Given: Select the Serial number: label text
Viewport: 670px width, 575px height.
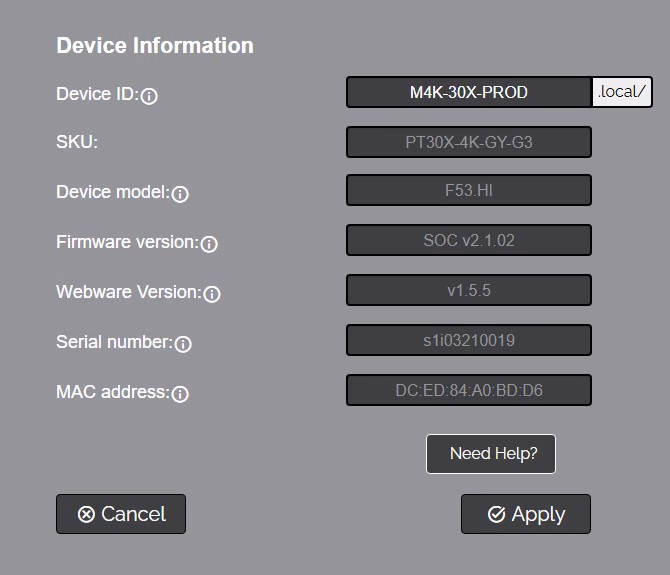Looking at the screenshot, I should 114,342.
